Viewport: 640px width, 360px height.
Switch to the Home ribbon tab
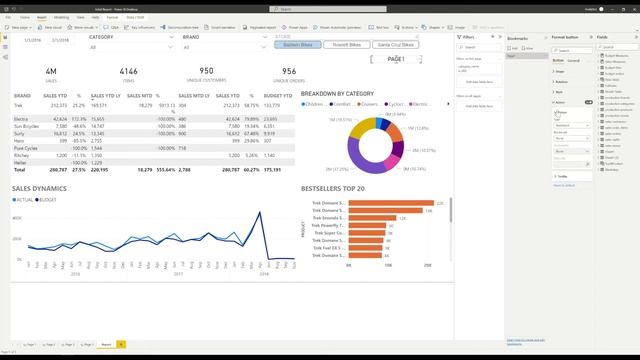25,18
